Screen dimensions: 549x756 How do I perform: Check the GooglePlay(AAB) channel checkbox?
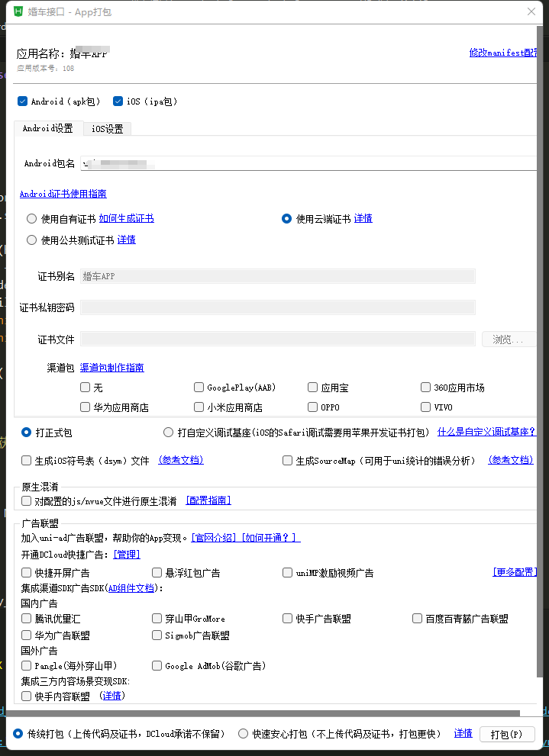pos(199,387)
